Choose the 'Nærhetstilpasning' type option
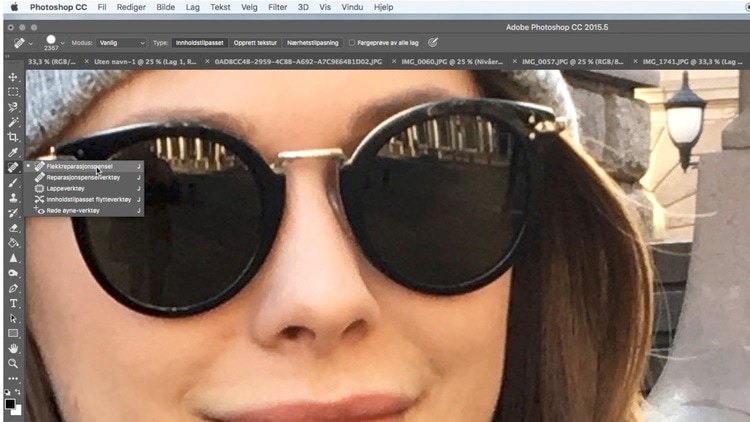 tap(315, 43)
